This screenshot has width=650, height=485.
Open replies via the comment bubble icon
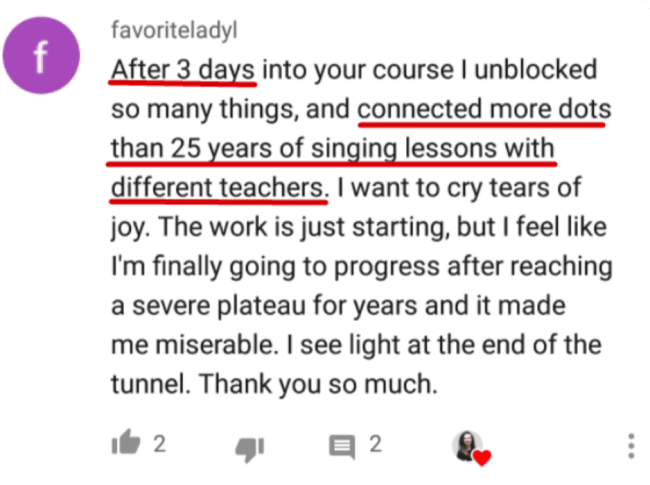pos(342,447)
